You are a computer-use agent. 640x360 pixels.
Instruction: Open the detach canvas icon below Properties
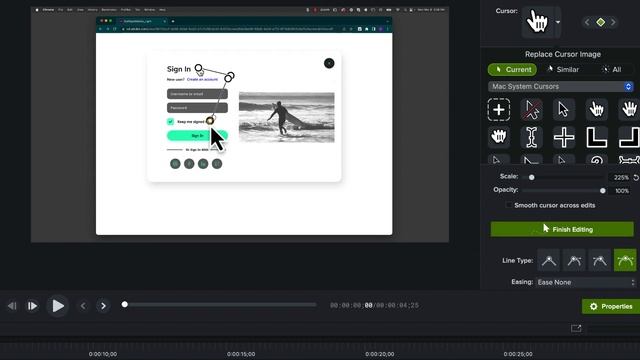pos(576,328)
